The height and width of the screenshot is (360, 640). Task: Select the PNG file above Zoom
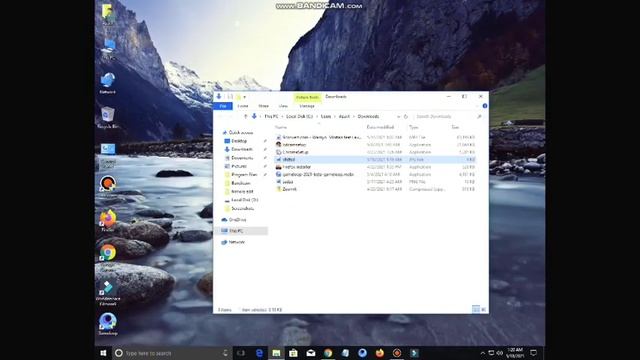coord(375,182)
